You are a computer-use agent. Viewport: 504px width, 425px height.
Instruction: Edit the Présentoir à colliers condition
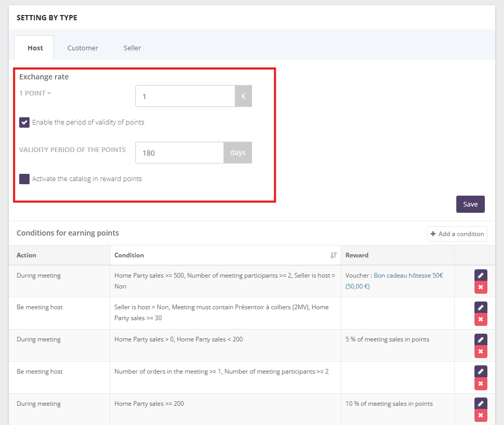point(480,307)
